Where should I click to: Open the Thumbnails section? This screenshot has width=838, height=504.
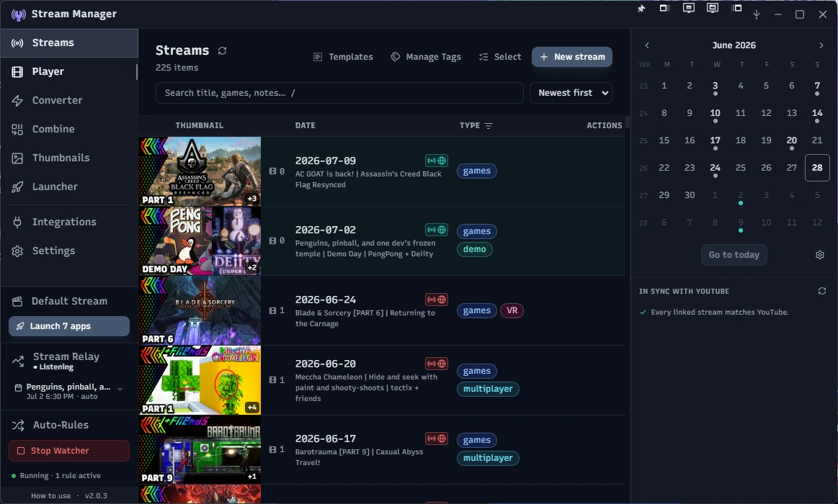point(69,158)
